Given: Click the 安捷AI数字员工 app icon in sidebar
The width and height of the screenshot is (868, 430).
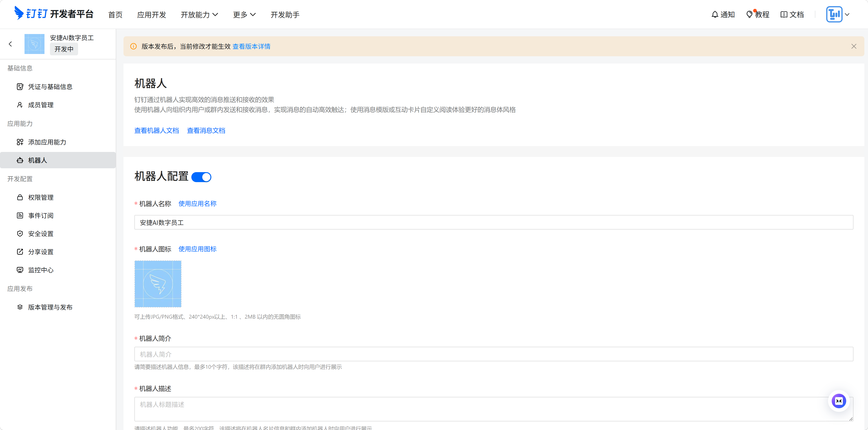Looking at the screenshot, I should click(x=34, y=44).
